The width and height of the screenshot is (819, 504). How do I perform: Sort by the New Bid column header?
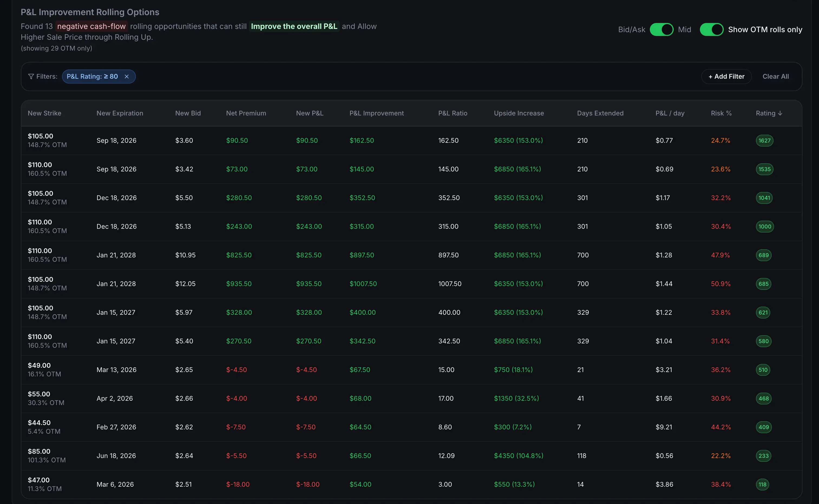[188, 113]
